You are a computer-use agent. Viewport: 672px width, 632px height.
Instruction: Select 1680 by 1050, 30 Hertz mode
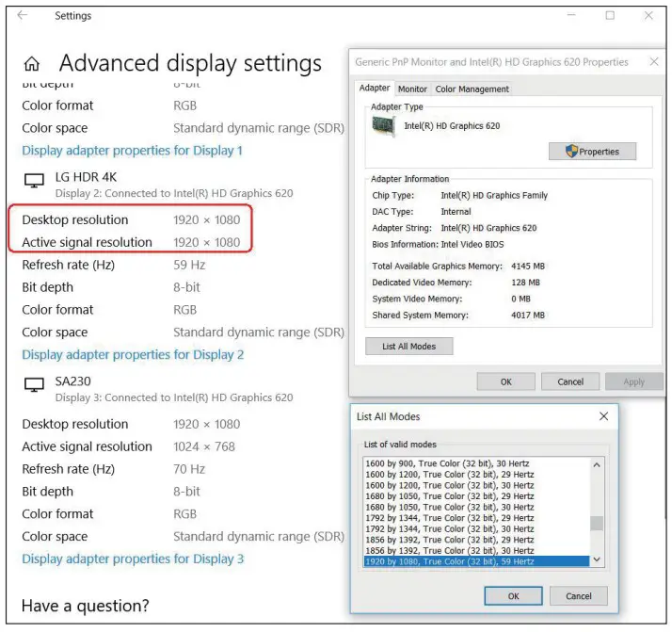tap(476, 508)
